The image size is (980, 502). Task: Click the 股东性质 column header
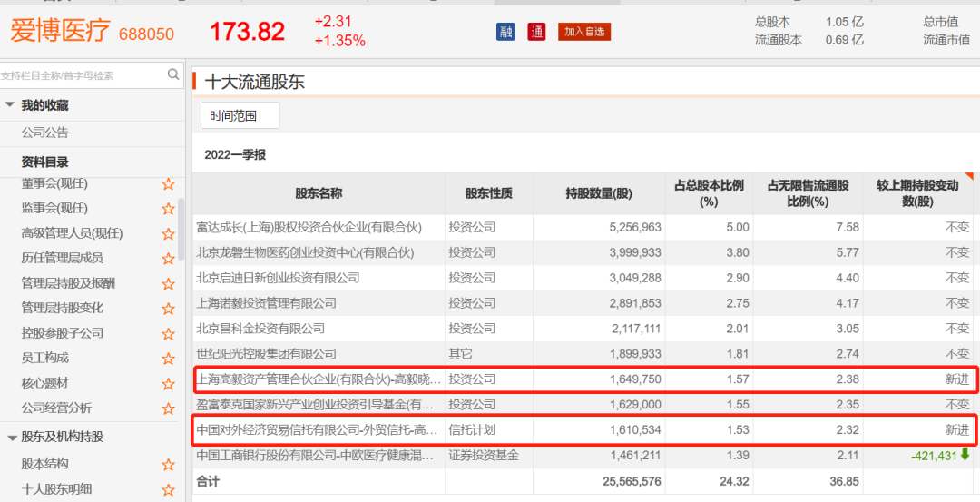[x=489, y=193]
